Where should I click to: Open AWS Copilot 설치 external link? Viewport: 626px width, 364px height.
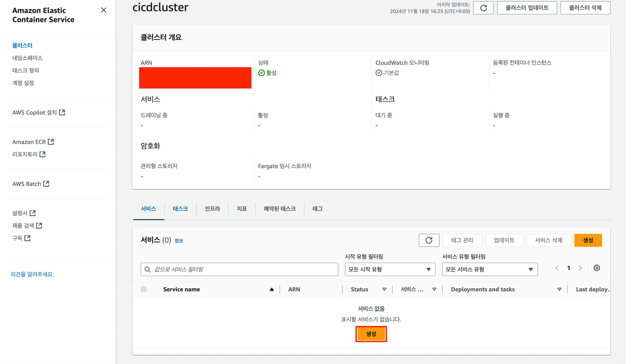click(x=39, y=112)
